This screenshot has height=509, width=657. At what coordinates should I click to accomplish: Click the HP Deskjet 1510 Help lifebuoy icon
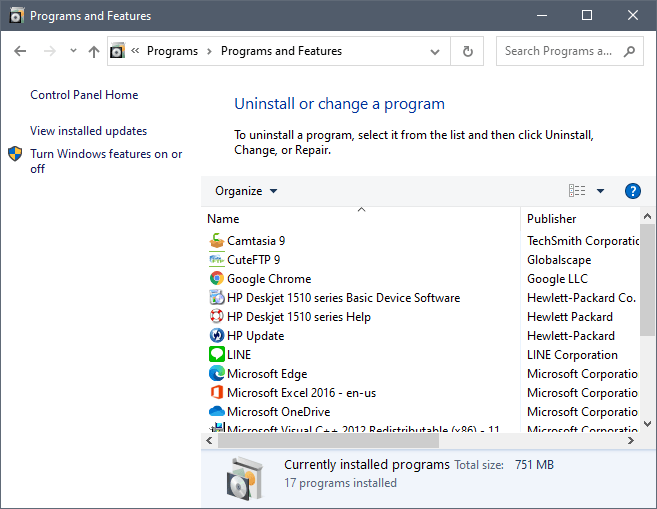click(x=217, y=316)
